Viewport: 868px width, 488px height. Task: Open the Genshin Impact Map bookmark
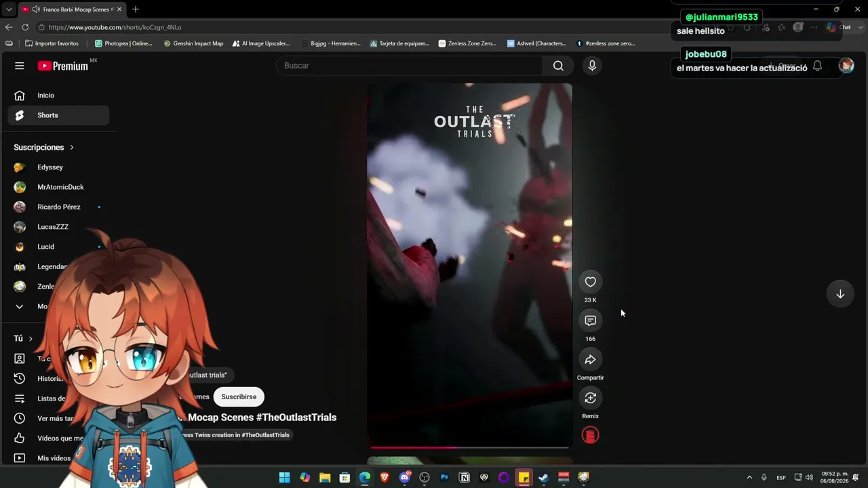click(193, 43)
